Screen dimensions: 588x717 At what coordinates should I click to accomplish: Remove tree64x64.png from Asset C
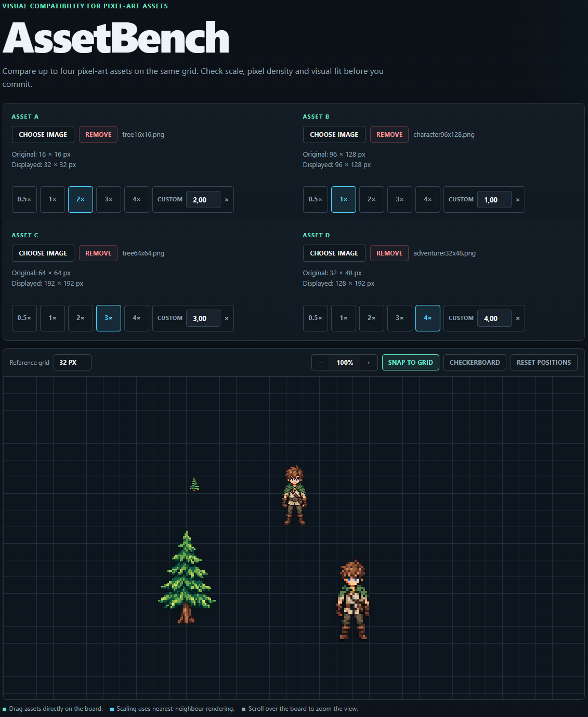coord(98,253)
